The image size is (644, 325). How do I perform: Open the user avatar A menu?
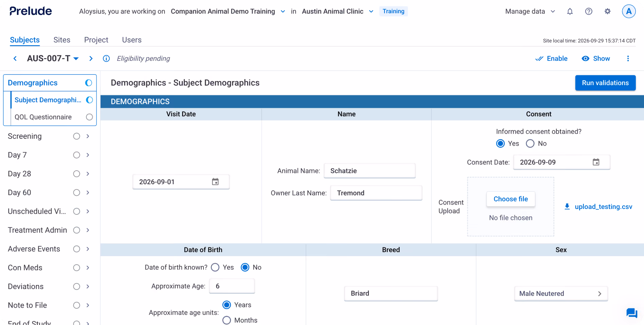click(629, 11)
